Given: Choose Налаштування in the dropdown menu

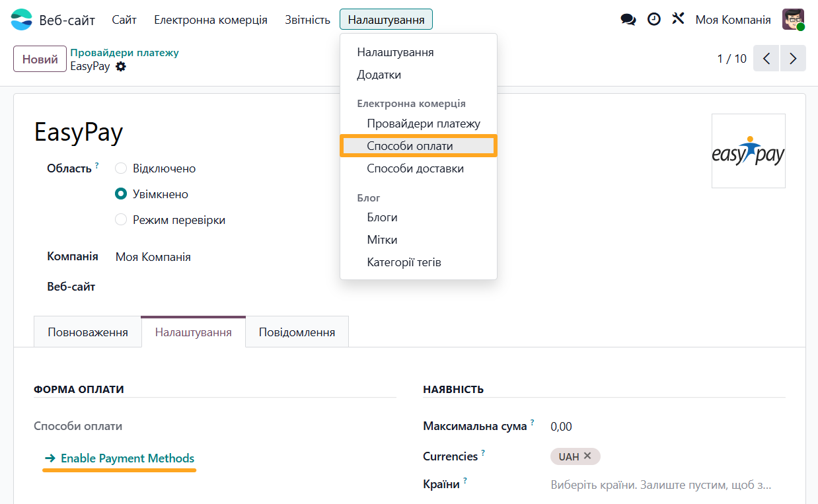Looking at the screenshot, I should [x=418, y=52].
